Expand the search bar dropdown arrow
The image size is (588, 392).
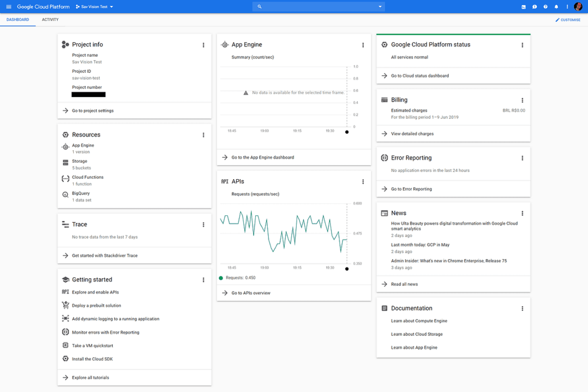pyautogui.click(x=380, y=7)
